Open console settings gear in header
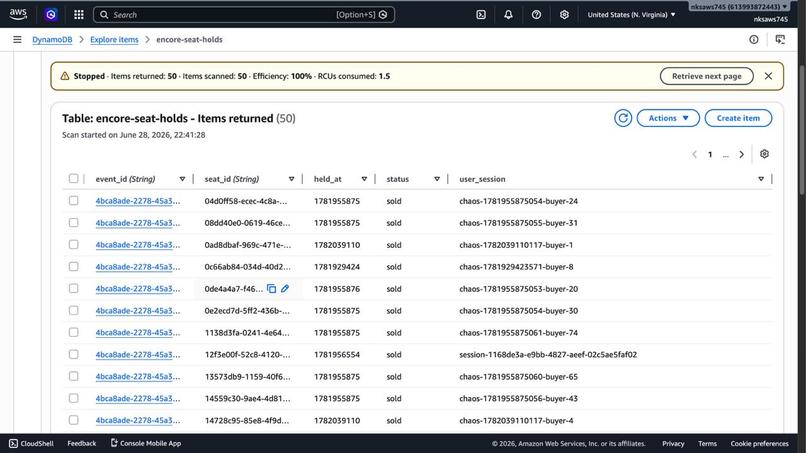 564,14
